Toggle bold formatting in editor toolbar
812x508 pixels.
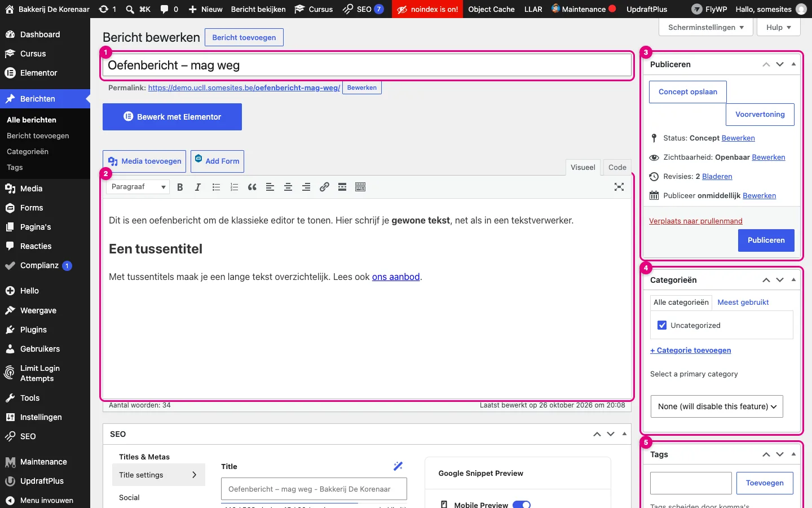pyautogui.click(x=180, y=187)
